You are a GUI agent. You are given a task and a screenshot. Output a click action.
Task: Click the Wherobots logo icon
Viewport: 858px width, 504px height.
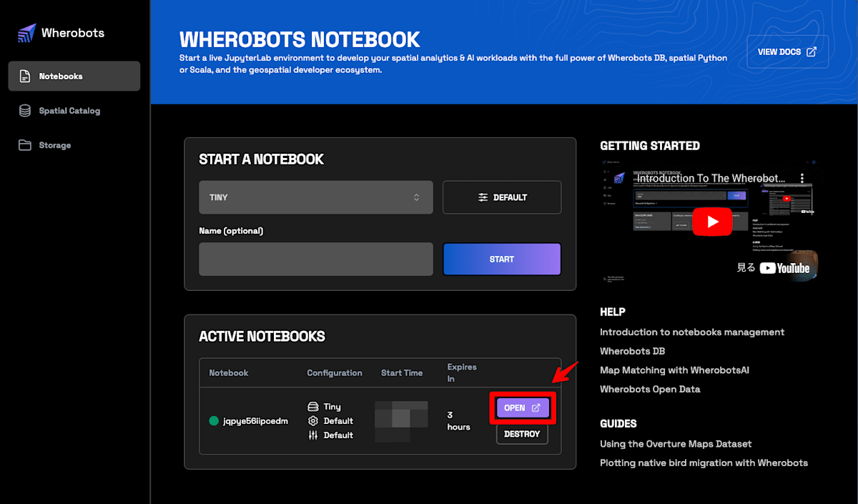point(26,33)
